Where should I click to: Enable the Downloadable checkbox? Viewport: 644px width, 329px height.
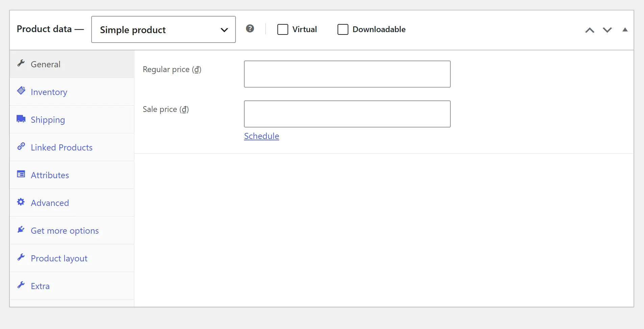coord(343,29)
